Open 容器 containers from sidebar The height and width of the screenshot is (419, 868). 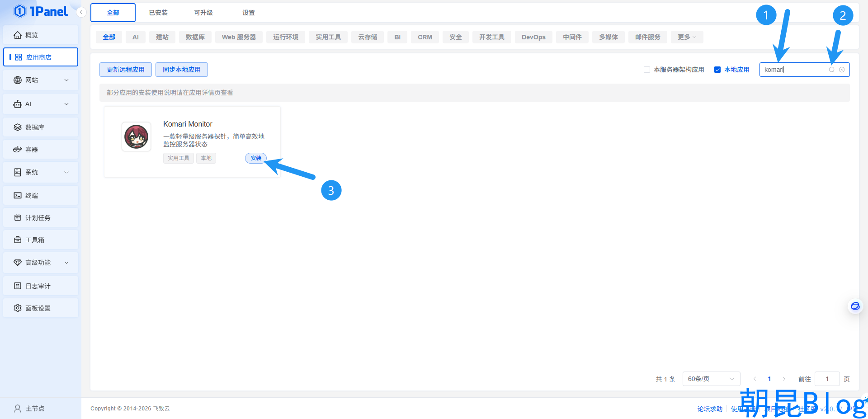pos(41,149)
